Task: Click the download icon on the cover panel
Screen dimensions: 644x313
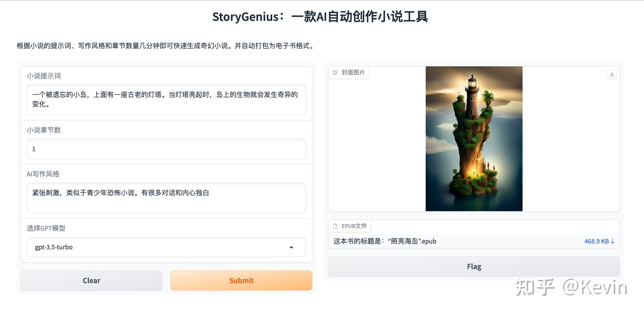Action: pyautogui.click(x=612, y=74)
